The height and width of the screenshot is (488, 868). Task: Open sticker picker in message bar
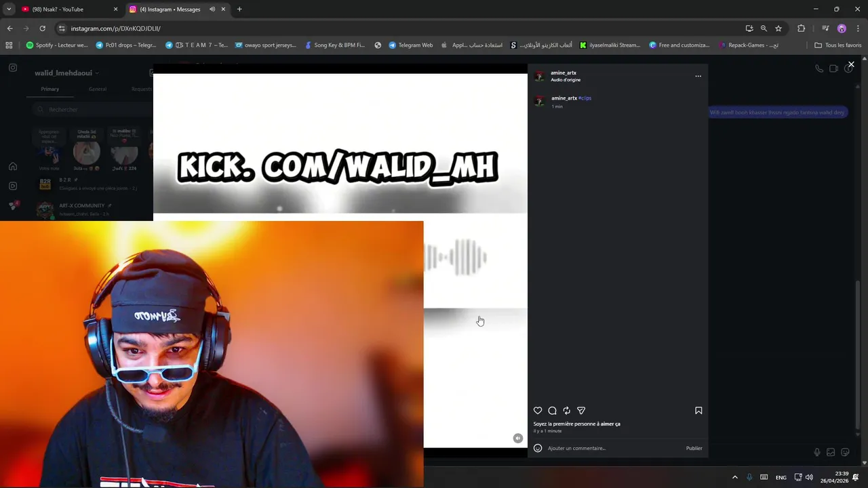coord(845,452)
